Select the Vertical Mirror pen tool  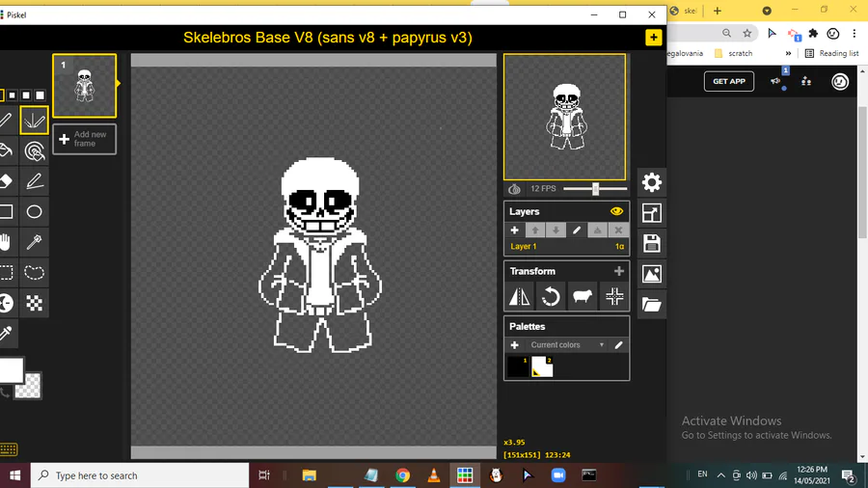[x=34, y=120]
